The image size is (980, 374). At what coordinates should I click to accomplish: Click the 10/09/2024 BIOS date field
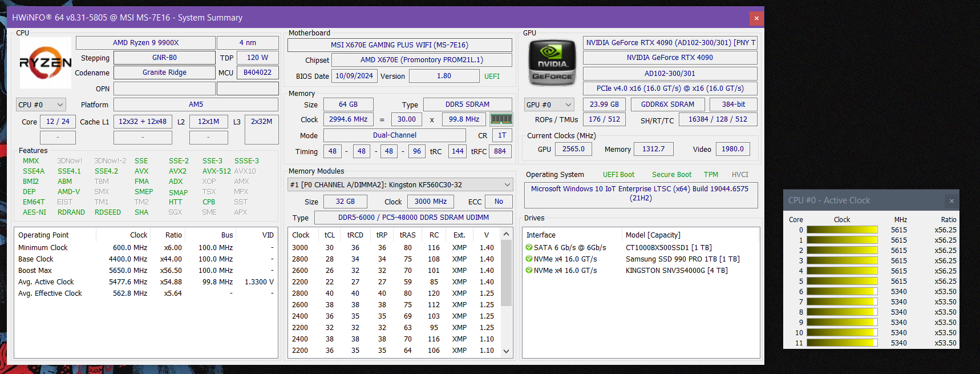(x=354, y=76)
